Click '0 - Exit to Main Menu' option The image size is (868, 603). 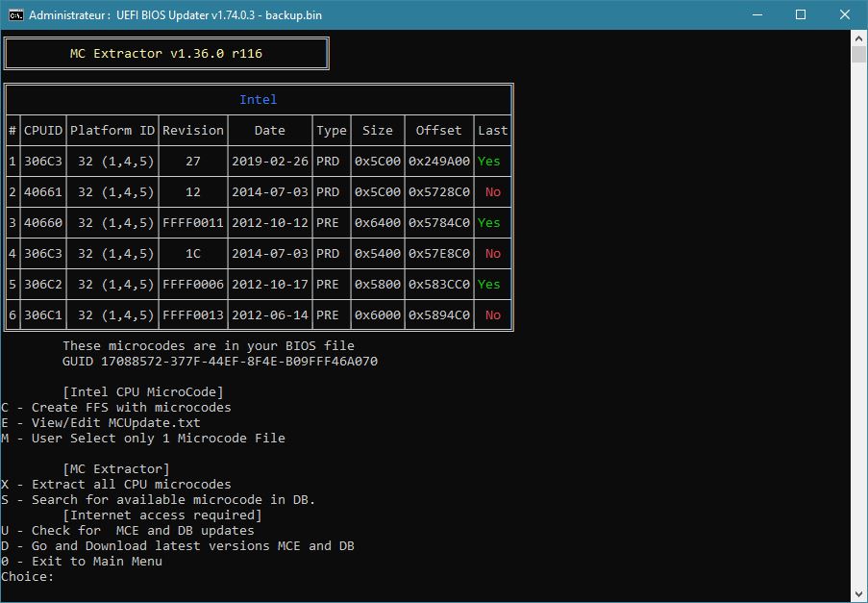(x=82, y=561)
